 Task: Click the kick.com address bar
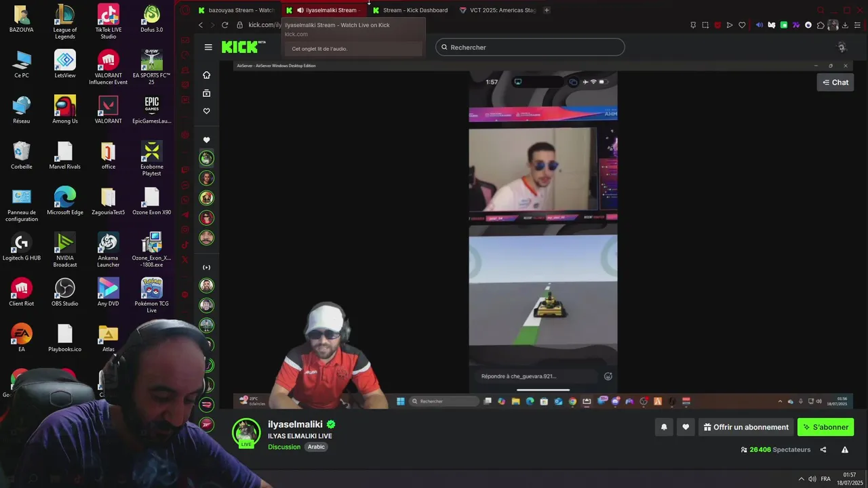tap(264, 25)
